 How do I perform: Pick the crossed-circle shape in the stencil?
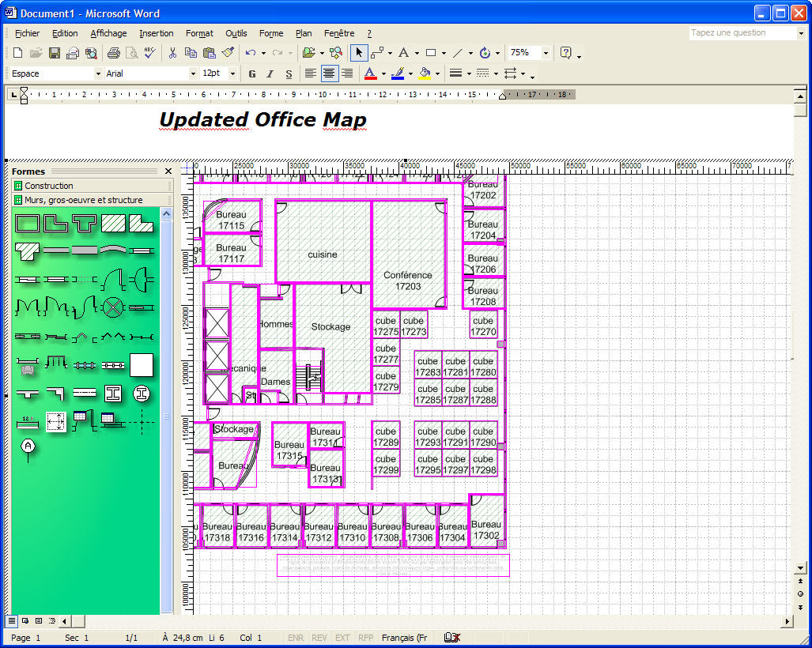114,306
